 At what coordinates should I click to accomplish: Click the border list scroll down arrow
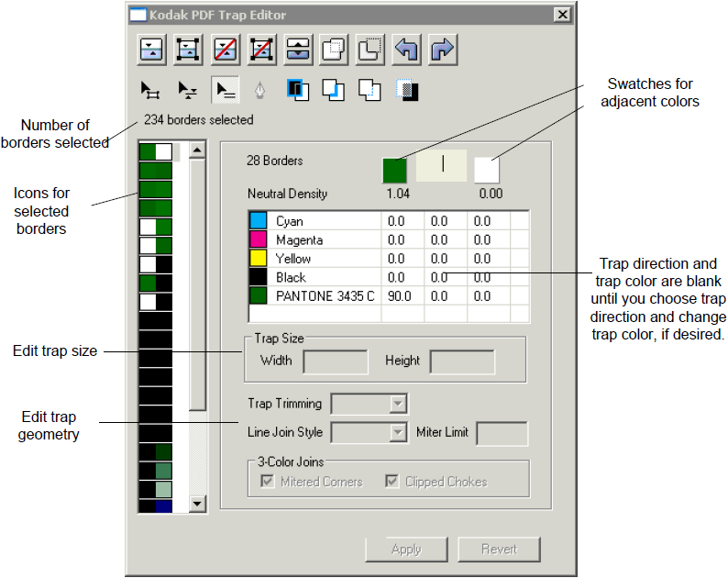tap(197, 504)
